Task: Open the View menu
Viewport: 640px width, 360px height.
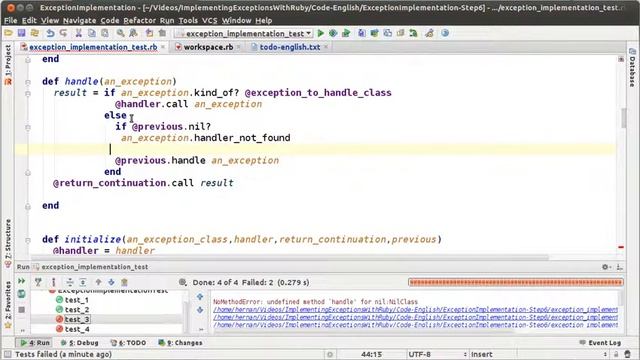Action: (x=50, y=20)
